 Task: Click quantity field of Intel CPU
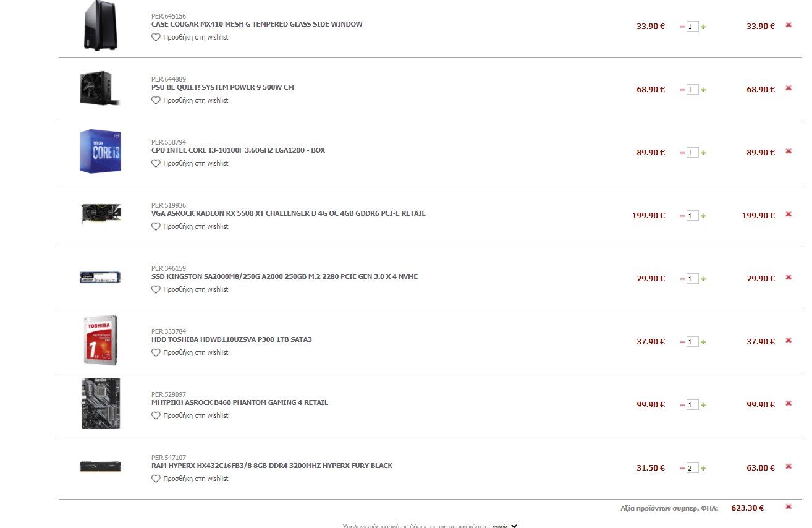[x=692, y=153]
